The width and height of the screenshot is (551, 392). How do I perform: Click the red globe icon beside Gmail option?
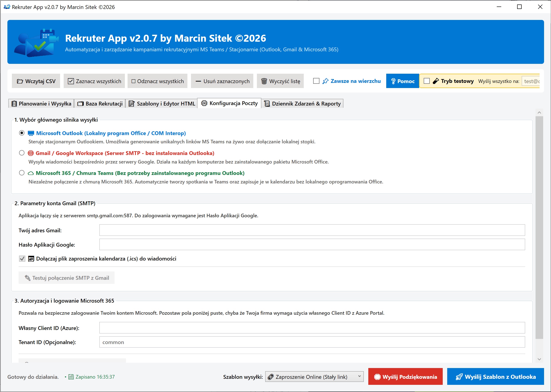click(x=31, y=153)
